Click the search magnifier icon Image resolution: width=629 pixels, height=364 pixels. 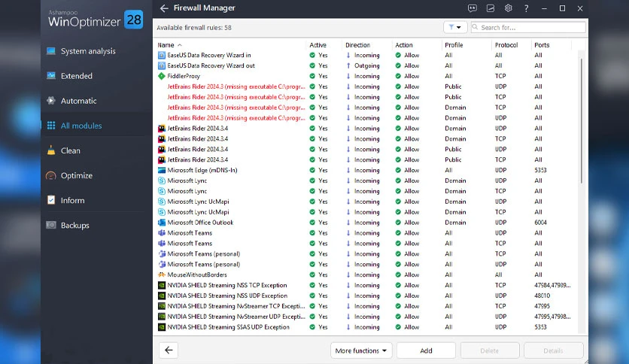tap(476, 27)
